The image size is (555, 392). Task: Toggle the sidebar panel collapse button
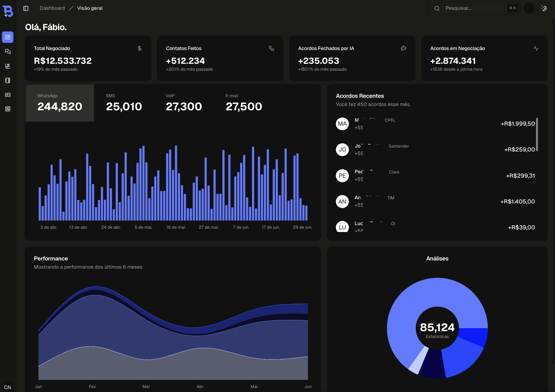tap(26, 8)
